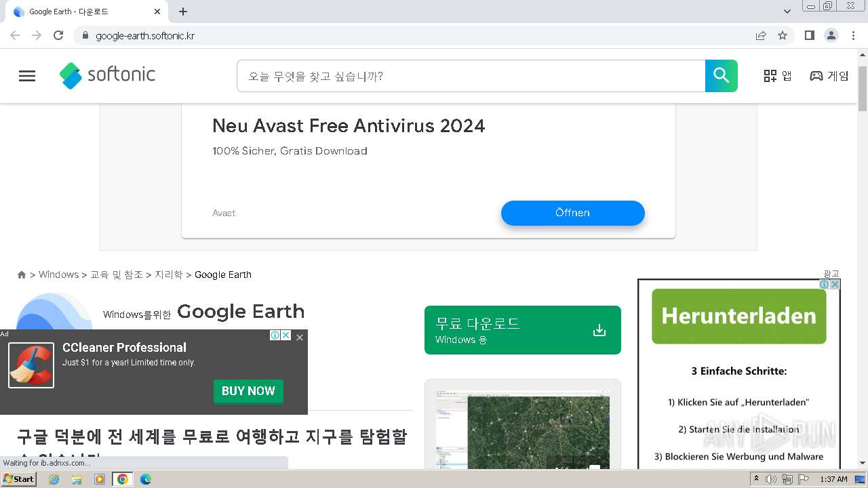Click the green search magnifier button
868x488 pixels.
coord(721,76)
